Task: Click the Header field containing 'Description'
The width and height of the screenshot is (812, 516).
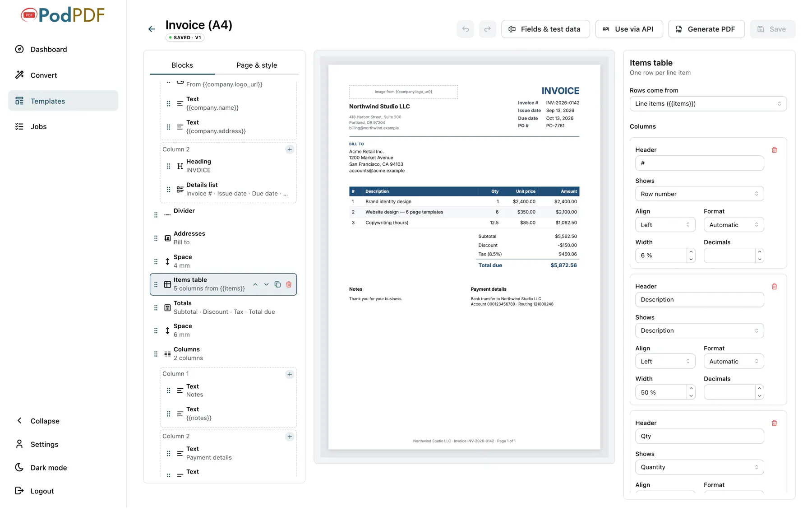Action: tap(699, 300)
